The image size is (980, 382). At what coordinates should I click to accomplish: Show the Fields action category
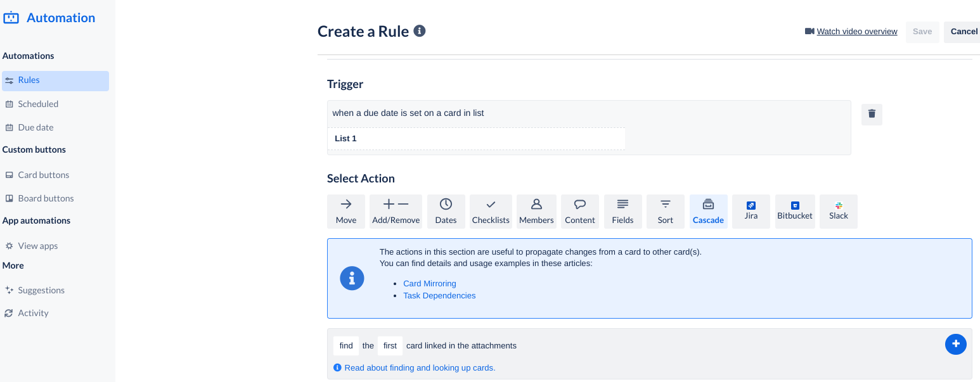tap(622, 212)
